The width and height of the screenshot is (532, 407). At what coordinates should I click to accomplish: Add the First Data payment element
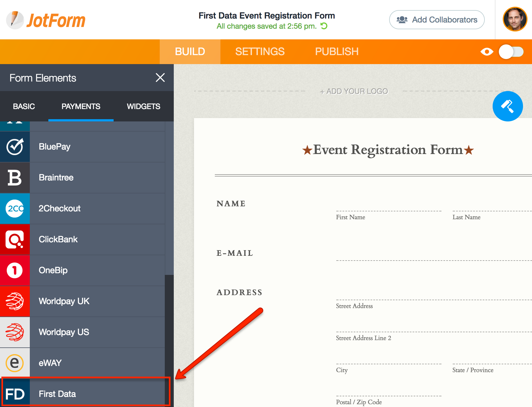[82, 394]
